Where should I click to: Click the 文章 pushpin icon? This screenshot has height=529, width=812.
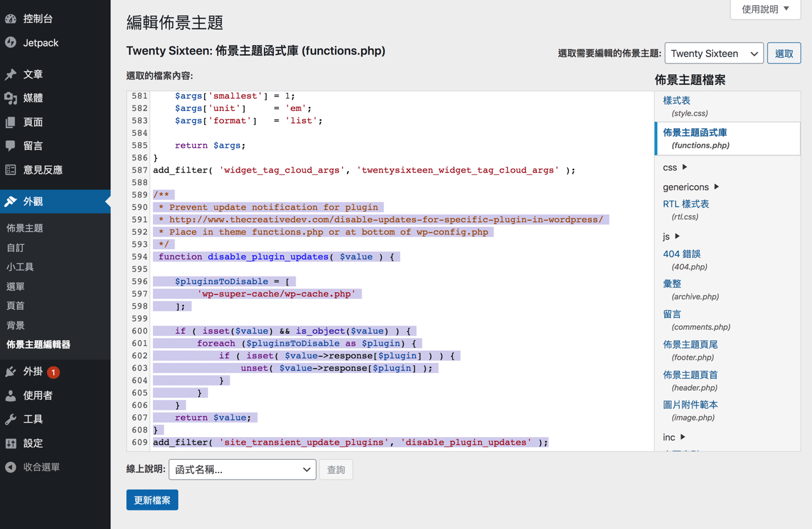coord(11,74)
